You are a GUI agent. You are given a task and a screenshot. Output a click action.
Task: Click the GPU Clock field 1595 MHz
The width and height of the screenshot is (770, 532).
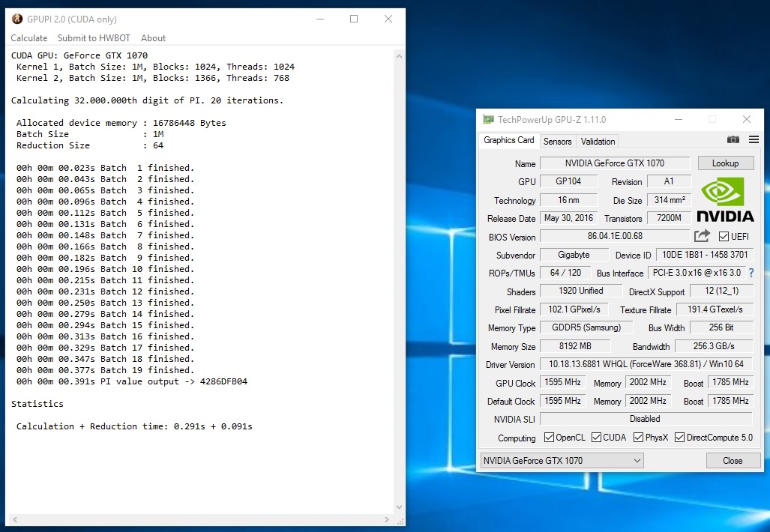pyautogui.click(x=563, y=382)
